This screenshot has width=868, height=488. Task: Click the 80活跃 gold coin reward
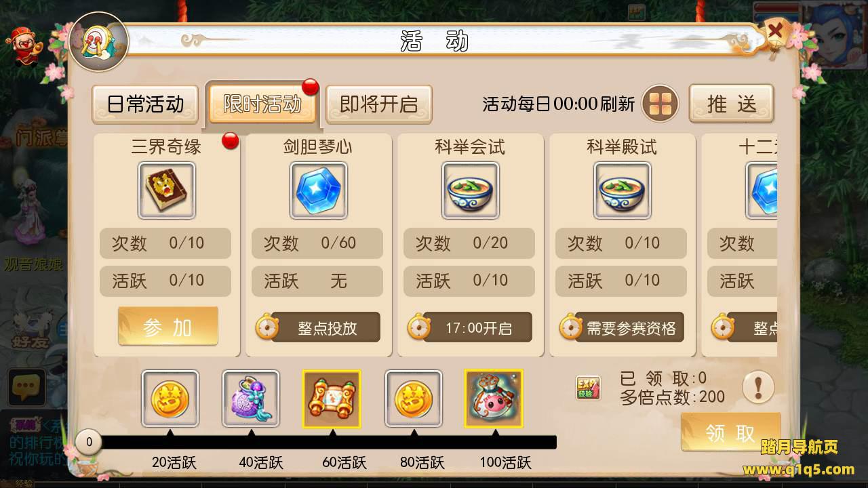[x=414, y=399]
